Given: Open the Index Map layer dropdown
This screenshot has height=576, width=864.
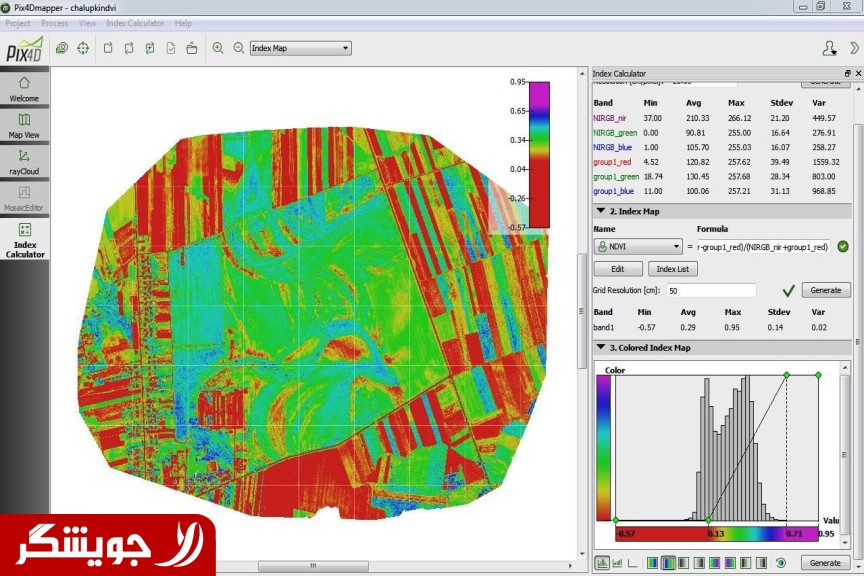Looking at the screenshot, I should (x=300, y=48).
